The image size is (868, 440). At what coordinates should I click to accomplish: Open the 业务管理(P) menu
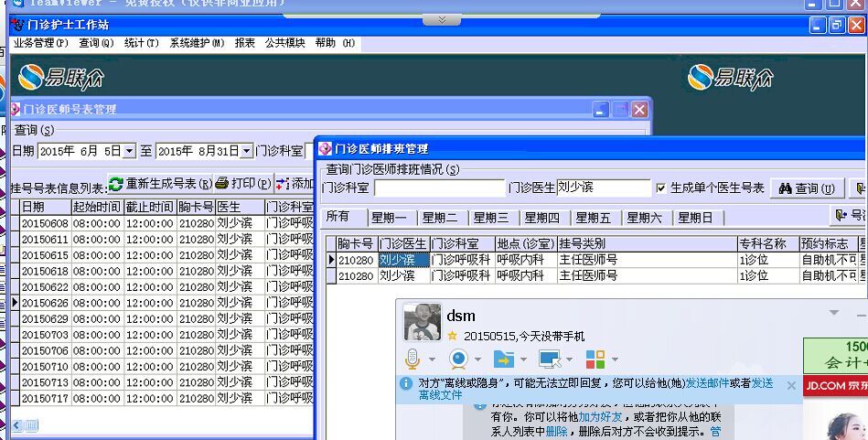tap(41, 43)
